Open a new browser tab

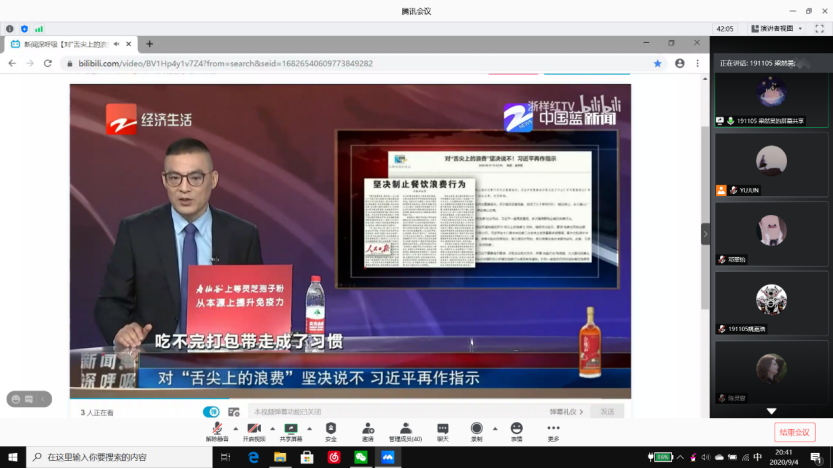pyautogui.click(x=150, y=44)
